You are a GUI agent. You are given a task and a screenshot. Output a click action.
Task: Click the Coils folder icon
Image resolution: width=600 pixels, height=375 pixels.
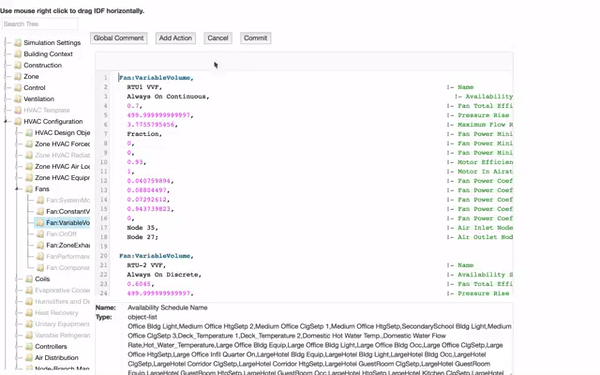click(29, 279)
